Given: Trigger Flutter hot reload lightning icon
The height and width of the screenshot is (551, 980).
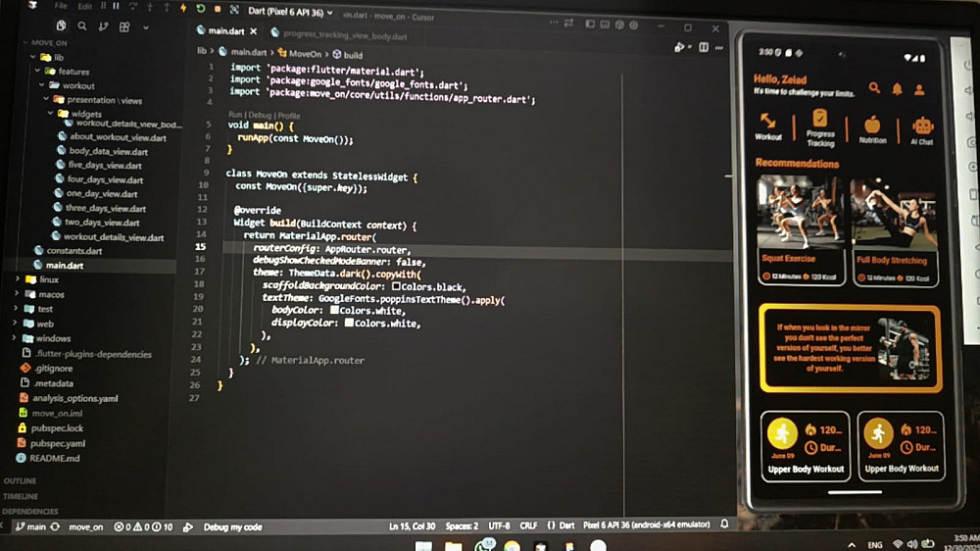Looking at the screenshot, I should click(183, 8).
